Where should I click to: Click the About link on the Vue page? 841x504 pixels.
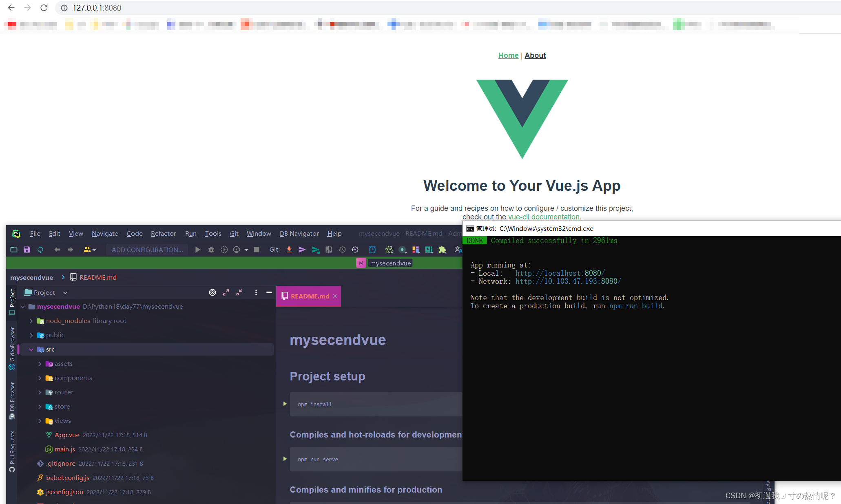535,55
